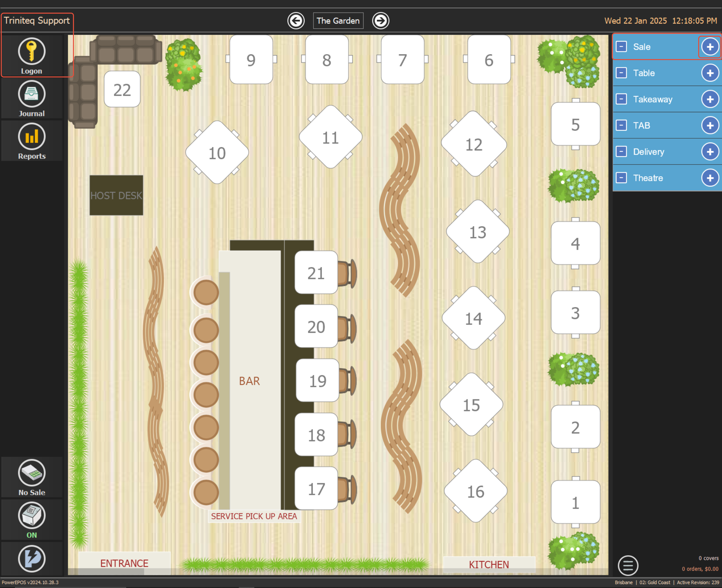The width and height of the screenshot is (722, 588).
Task: Add a new Delivery with plus button
Action: [x=710, y=152]
